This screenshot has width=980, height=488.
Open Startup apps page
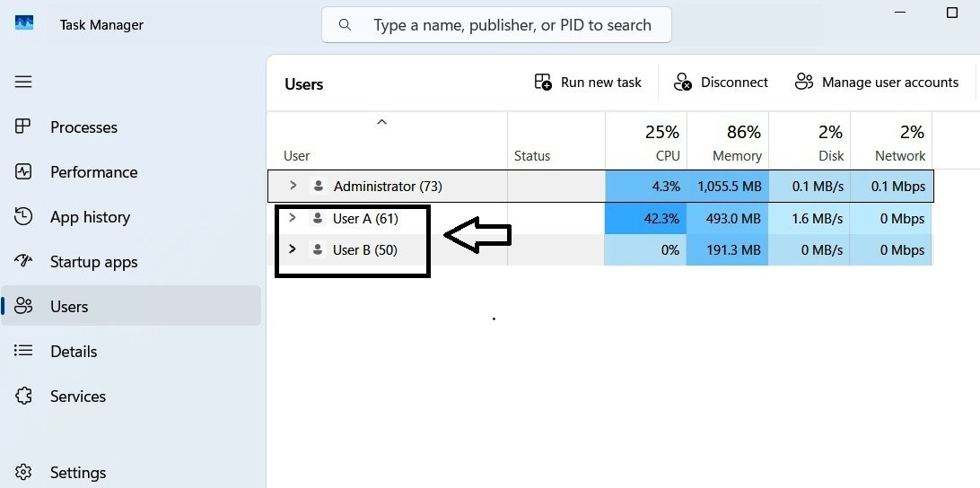pyautogui.click(x=93, y=262)
